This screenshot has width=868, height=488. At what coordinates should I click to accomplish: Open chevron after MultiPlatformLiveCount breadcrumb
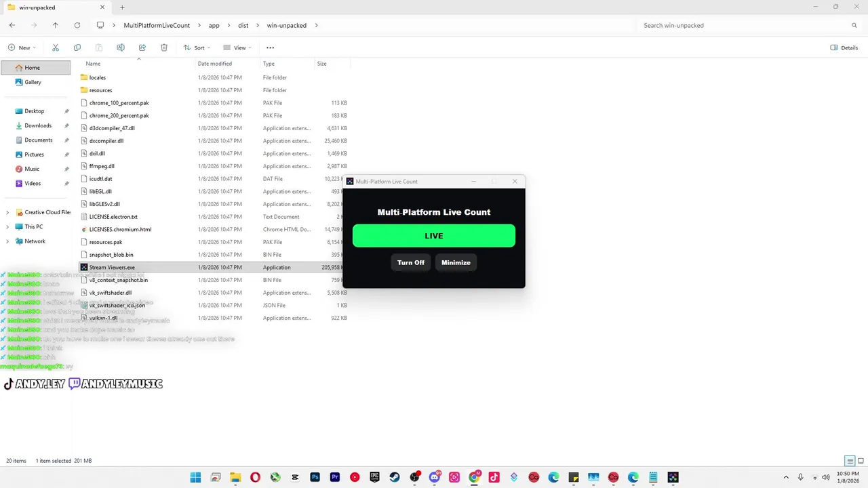(x=199, y=25)
